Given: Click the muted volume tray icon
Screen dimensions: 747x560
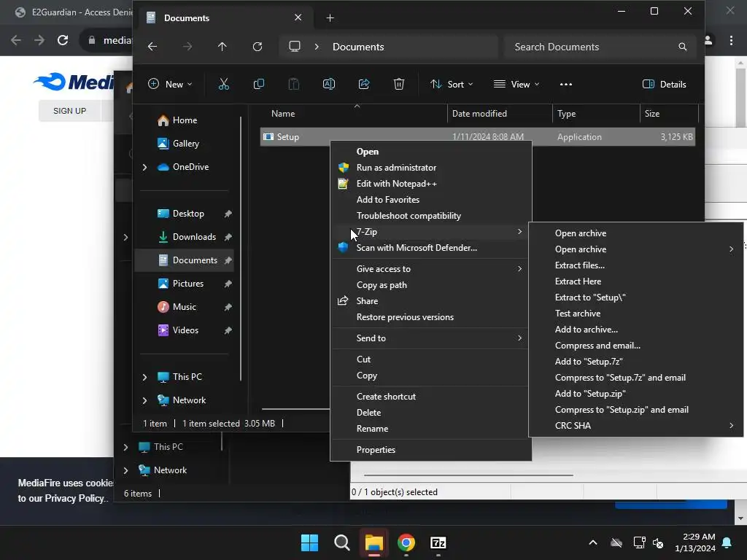Looking at the screenshot, I should tap(658, 542).
